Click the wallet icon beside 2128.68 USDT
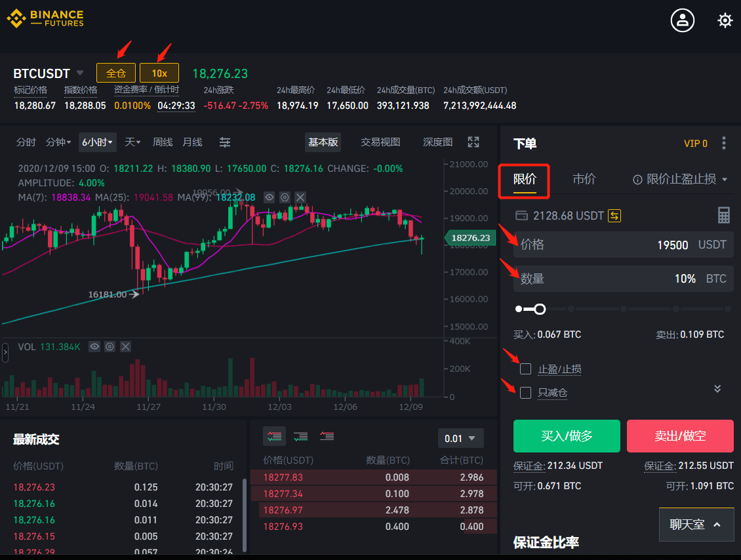The image size is (741, 560). coord(522,216)
